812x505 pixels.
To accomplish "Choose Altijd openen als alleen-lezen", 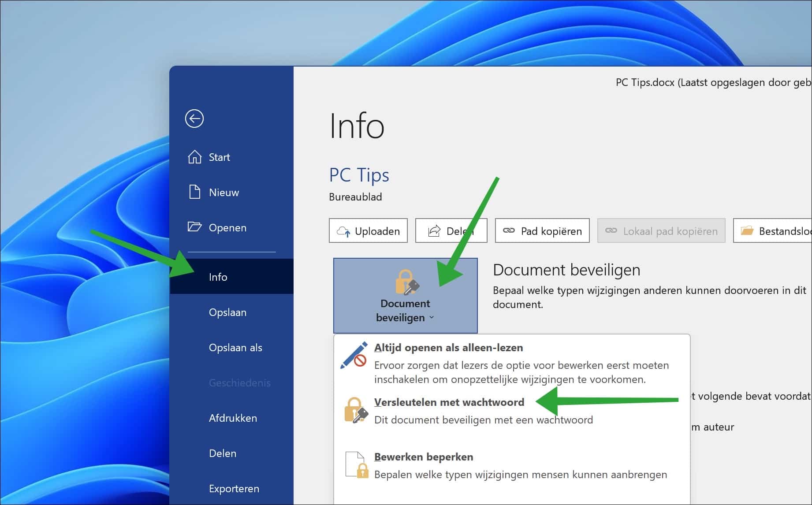I will 448,347.
